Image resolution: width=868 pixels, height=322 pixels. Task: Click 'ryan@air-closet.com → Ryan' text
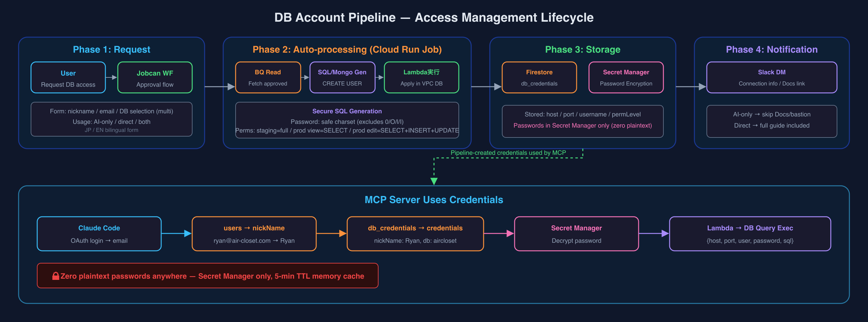pos(254,241)
